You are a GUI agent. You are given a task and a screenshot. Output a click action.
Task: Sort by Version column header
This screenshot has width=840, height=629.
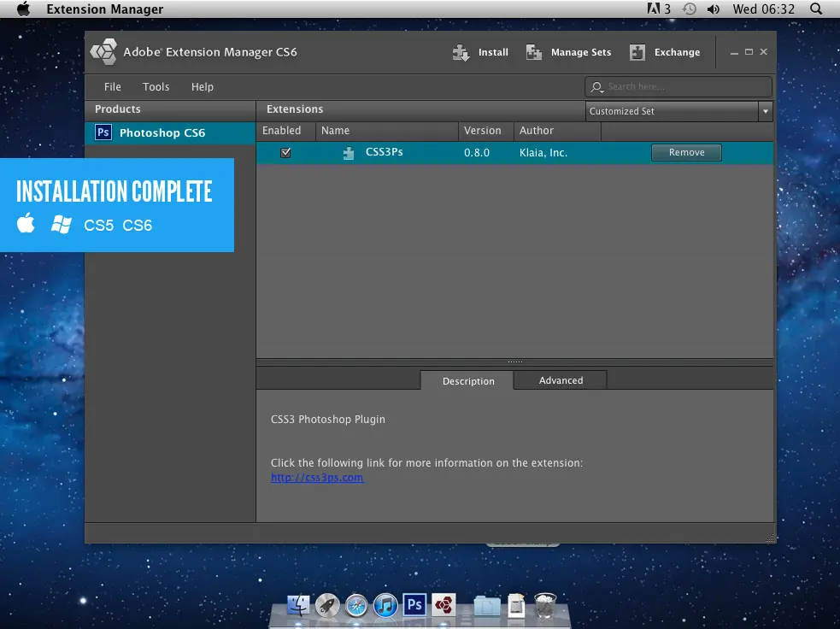pos(486,131)
